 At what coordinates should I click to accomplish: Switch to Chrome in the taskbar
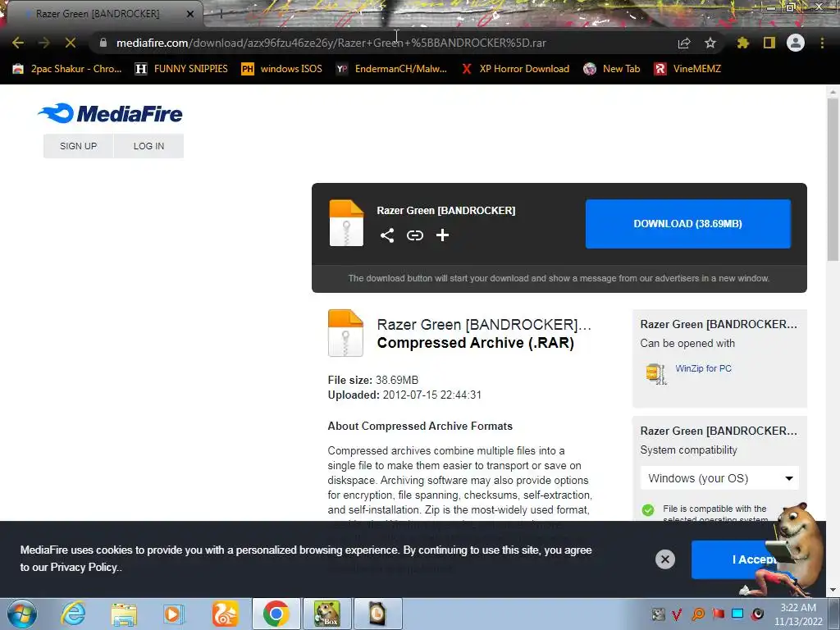tap(276, 614)
